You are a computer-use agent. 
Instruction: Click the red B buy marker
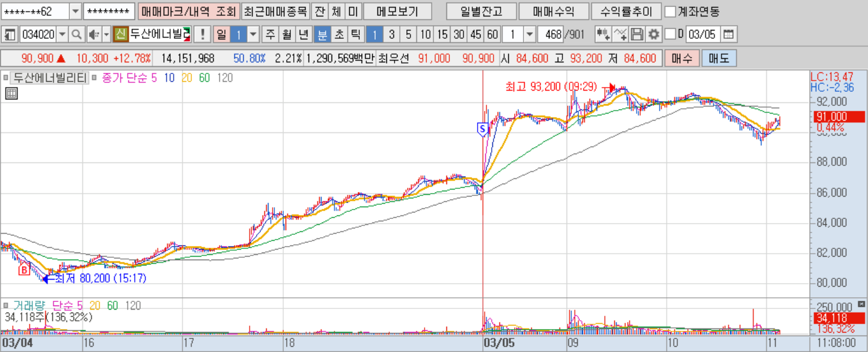[24, 270]
